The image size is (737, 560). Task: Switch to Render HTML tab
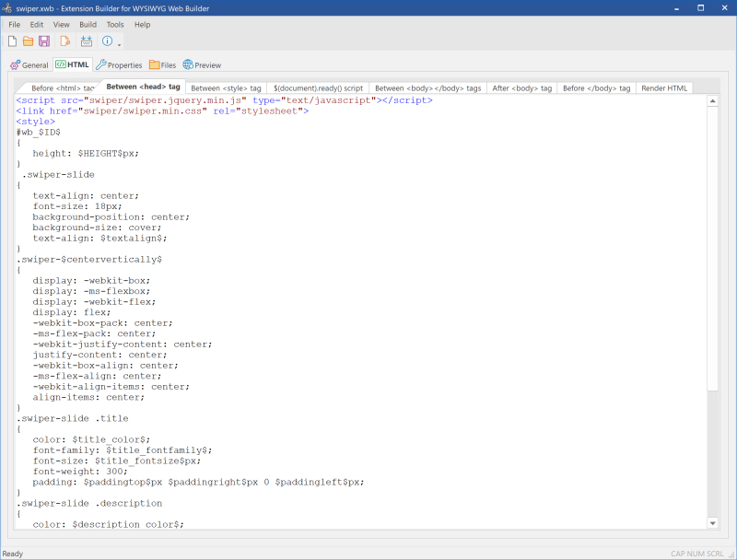tap(663, 87)
